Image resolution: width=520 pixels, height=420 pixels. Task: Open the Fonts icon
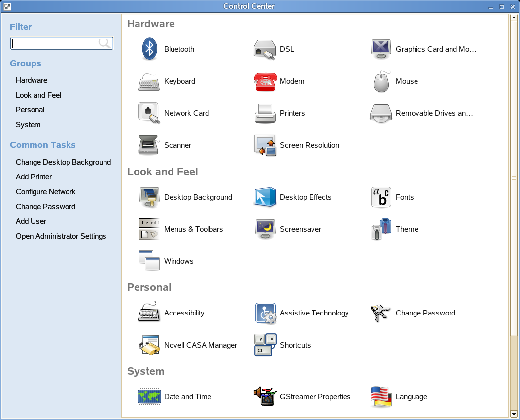[381, 197]
